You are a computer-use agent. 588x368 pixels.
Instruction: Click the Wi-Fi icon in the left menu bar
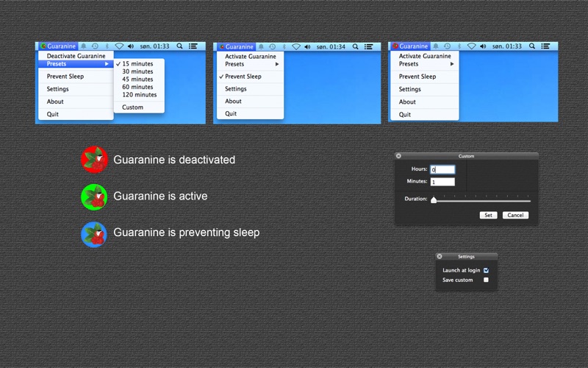point(119,46)
